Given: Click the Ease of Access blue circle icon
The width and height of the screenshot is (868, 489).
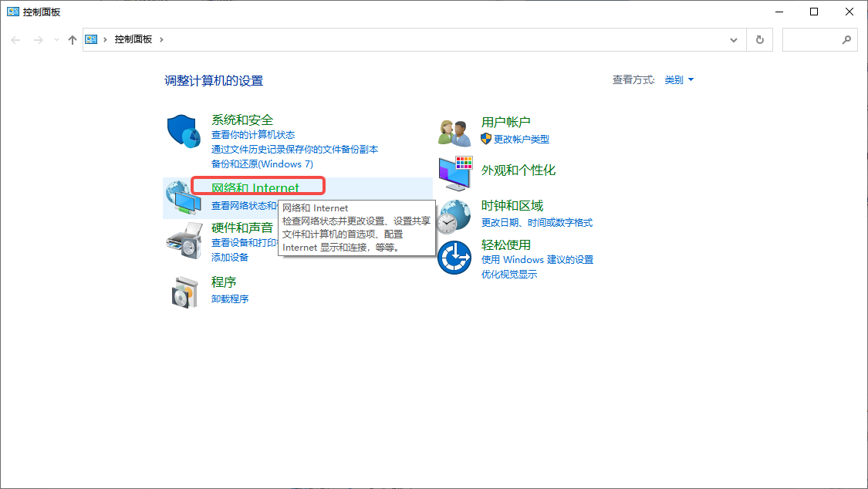Looking at the screenshot, I should pyautogui.click(x=454, y=258).
